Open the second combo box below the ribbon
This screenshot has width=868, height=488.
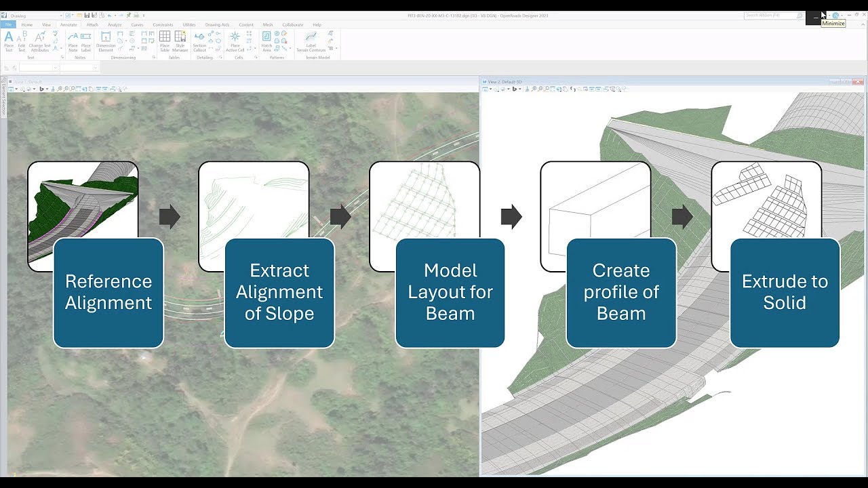(x=80, y=67)
